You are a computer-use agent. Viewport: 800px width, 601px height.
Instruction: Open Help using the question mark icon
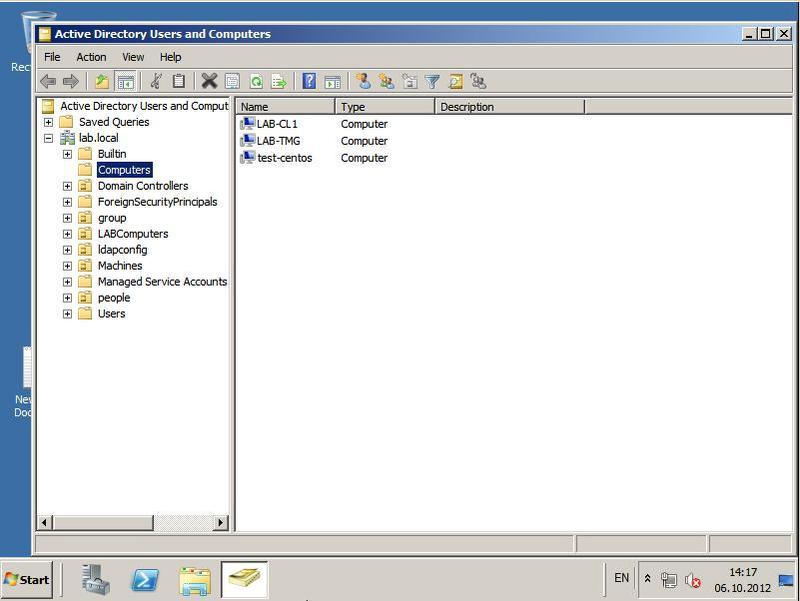[308, 81]
